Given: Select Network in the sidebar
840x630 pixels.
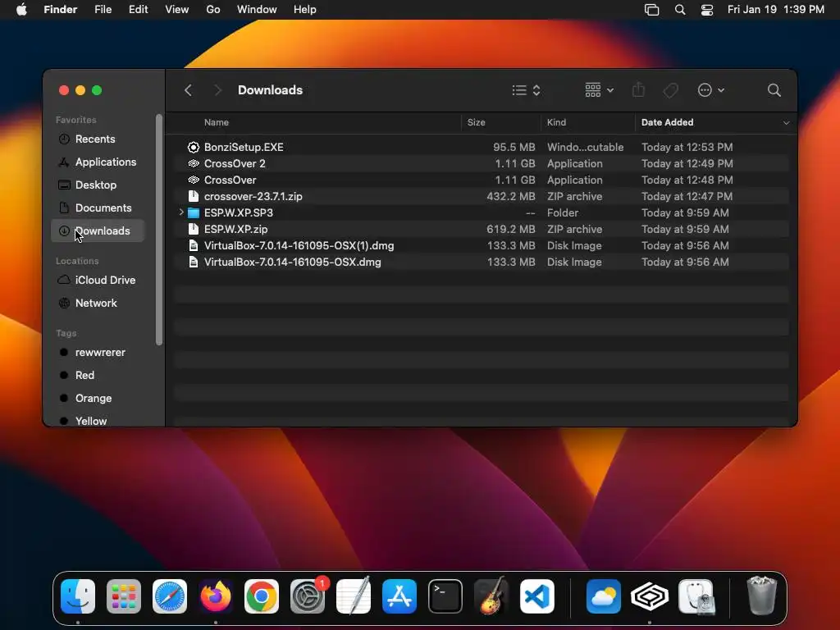Looking at the screenshot, I should (x=98, y=303).
